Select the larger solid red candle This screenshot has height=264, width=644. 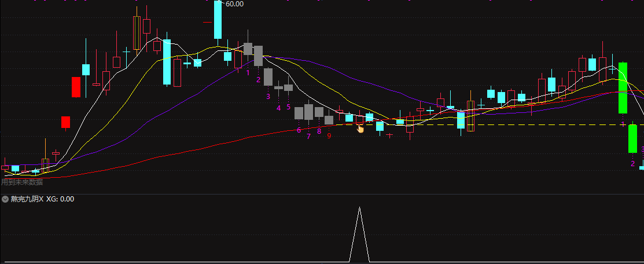(x=76, y=87)
